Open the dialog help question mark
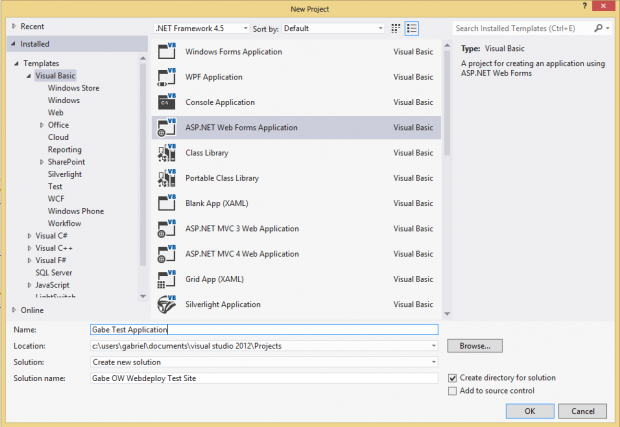This screenshot has width=620, height=427. 584,6
